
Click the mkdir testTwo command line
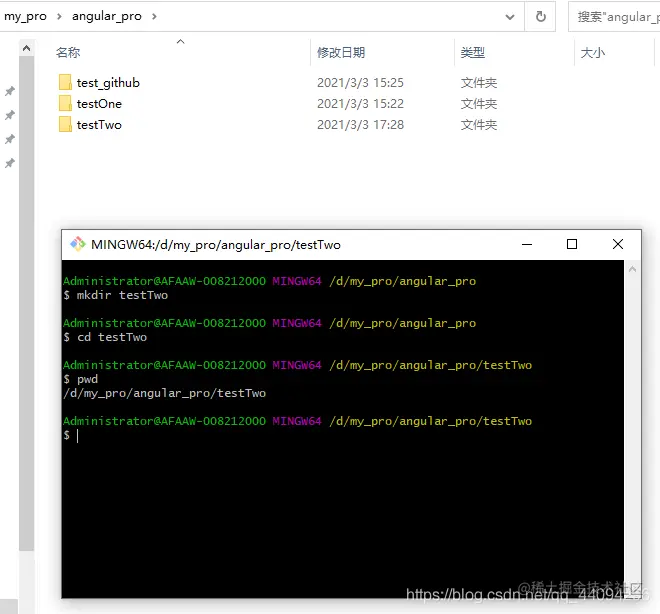pos(116,295)
